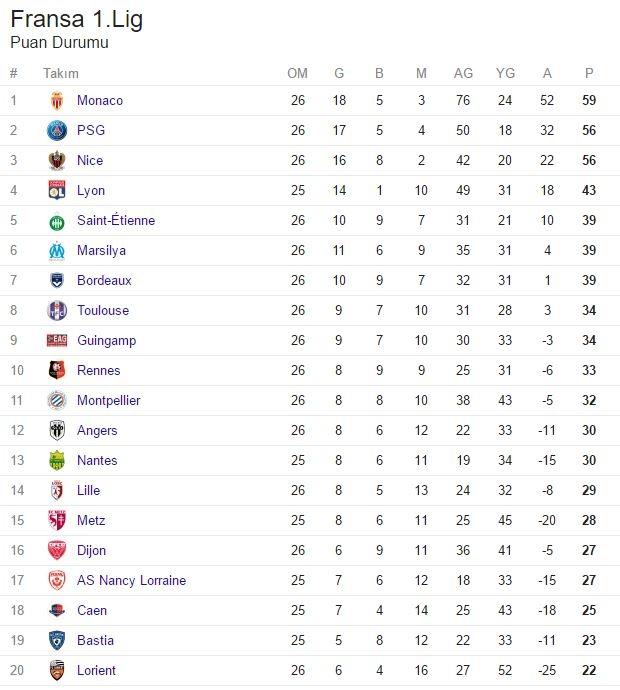Click the Montpellier team name
Screen dimensions: 620x690
109,400
